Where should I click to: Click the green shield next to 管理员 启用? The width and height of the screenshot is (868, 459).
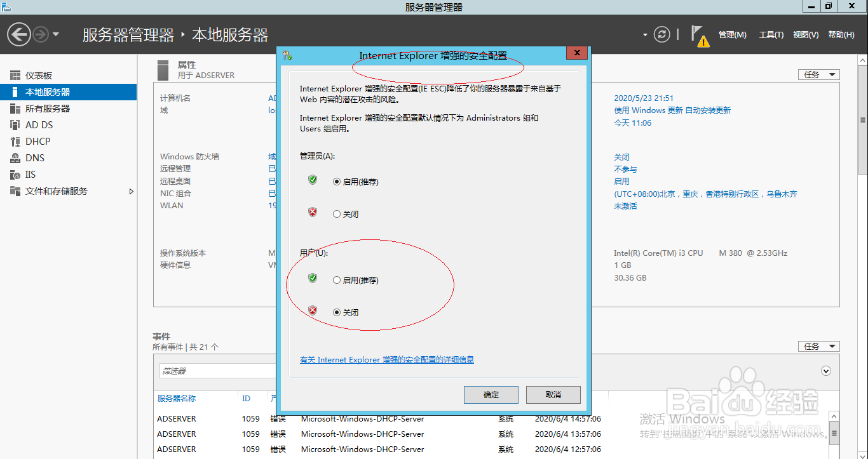point(313,180)
